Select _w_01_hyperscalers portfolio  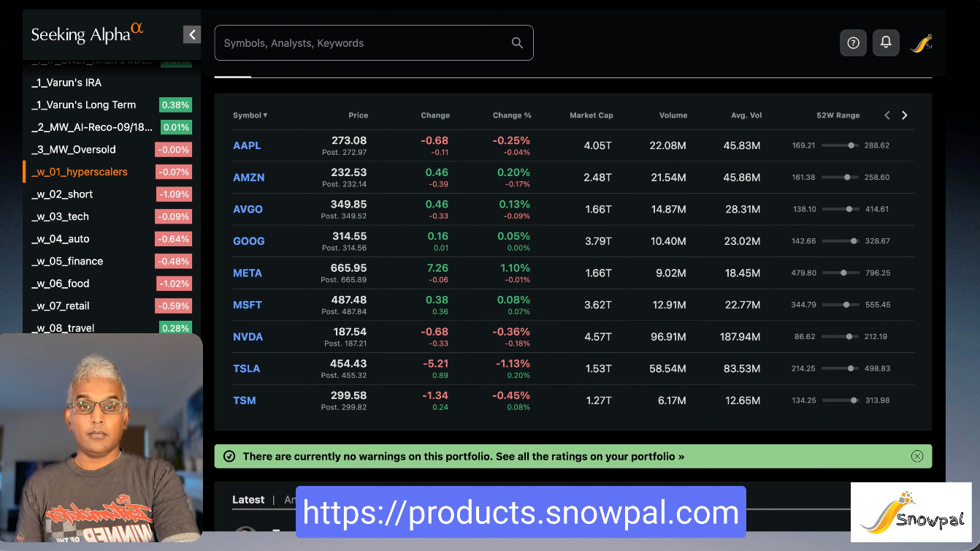[79, 172]
